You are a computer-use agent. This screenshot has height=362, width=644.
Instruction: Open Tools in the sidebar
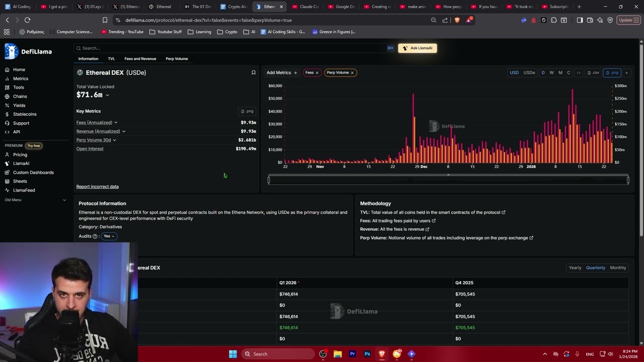pos(19,87)
